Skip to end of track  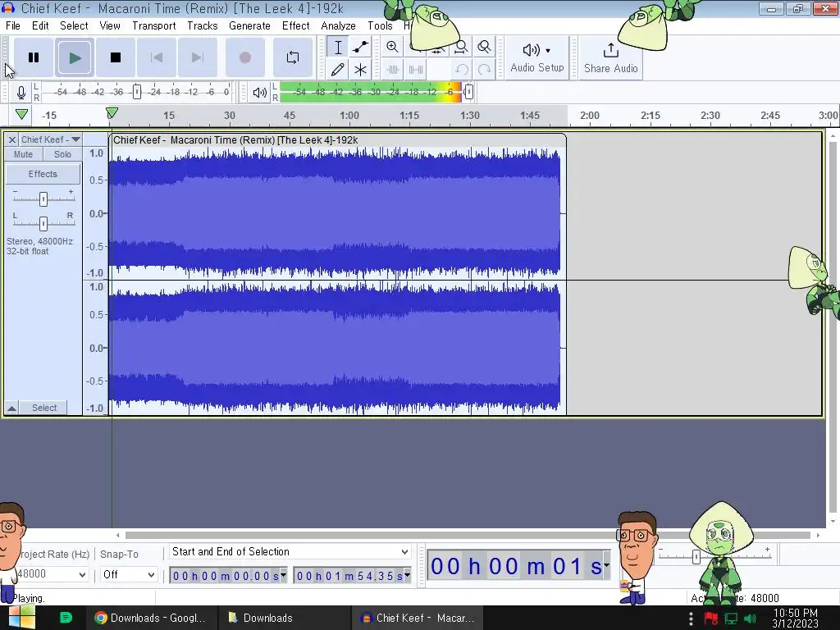click(x=198, y=57)
